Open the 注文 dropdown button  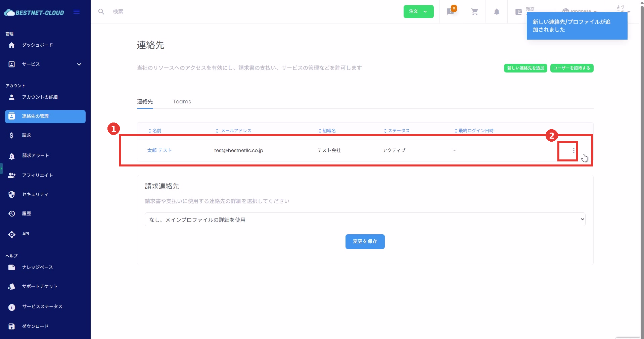click(x=418, y=11)
